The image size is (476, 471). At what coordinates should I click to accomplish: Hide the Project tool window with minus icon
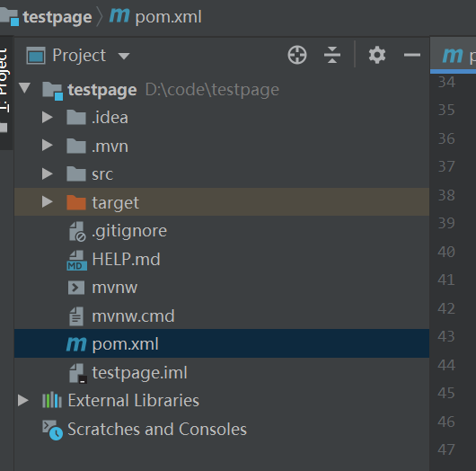(x=412, y=55)
